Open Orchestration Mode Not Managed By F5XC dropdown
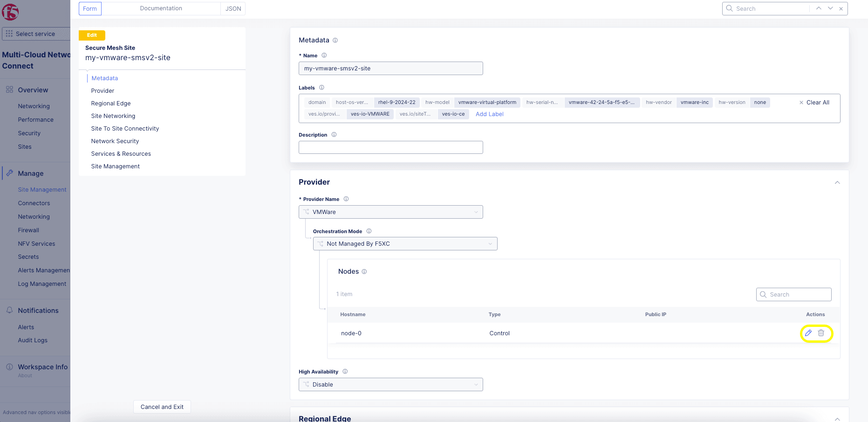Viewport: 868px width, 422px height. point(405,243)
